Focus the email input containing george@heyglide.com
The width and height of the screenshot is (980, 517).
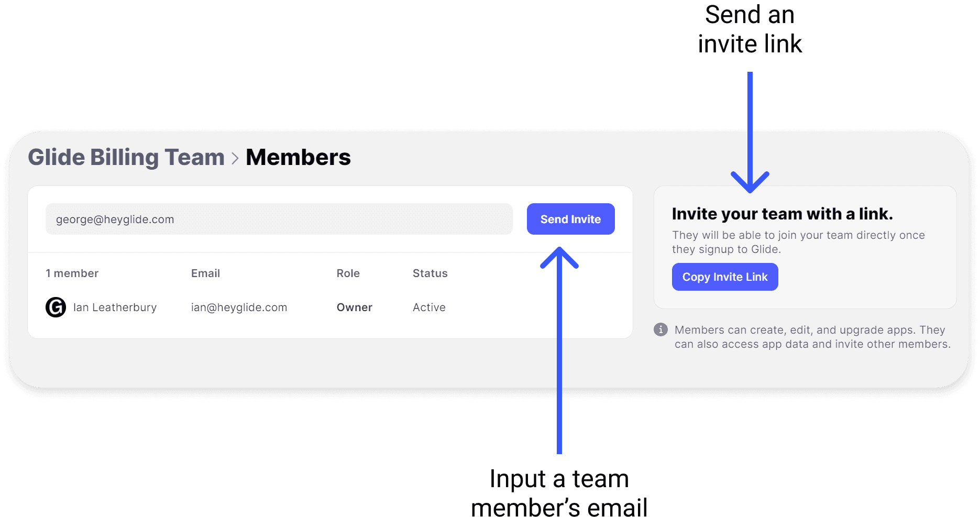279,219
